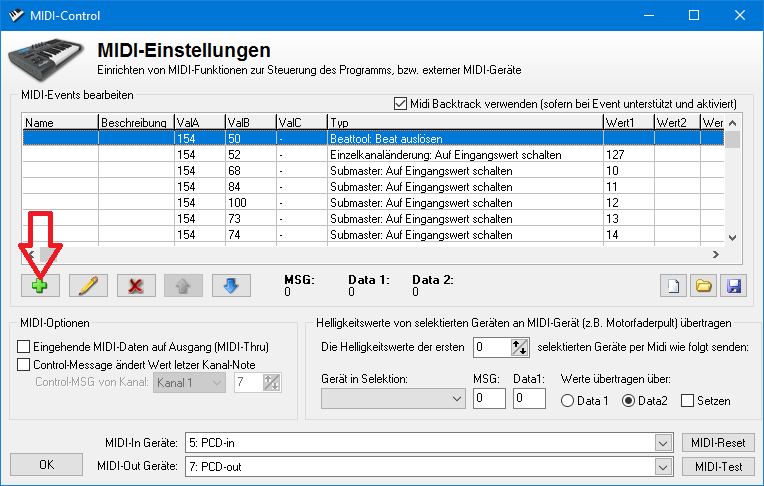Move event down with blue arrow button
The image size is (764, 486).
point(231,285)
